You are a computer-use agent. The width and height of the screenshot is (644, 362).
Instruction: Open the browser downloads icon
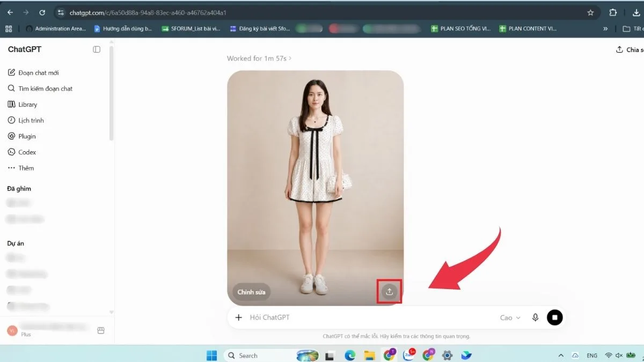pyautogui.click(x=636, y=12)
